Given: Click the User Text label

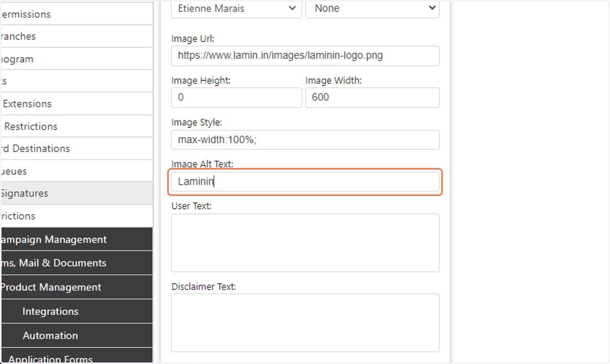Looking at the screenshot, I should click(192, 206).
